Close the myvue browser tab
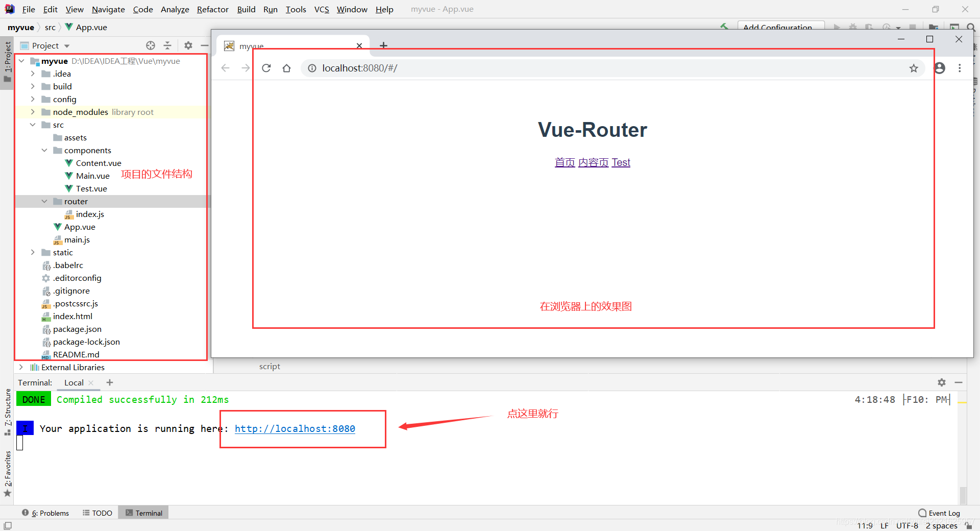Image resolution: width=980 pixels, height=531 pixels. click(359, 46)
